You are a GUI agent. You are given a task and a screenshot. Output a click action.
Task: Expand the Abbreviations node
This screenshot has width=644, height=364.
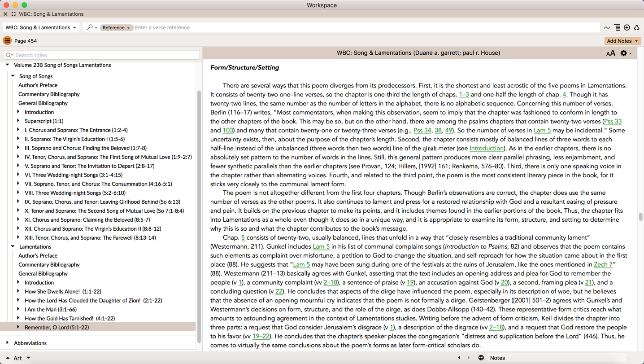(x=8, y=343)
